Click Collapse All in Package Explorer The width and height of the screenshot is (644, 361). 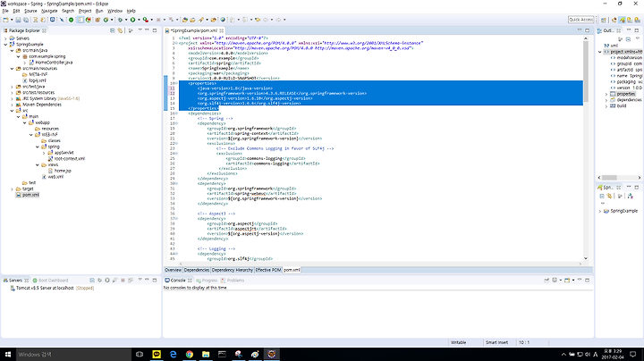[x=112, y=30]
